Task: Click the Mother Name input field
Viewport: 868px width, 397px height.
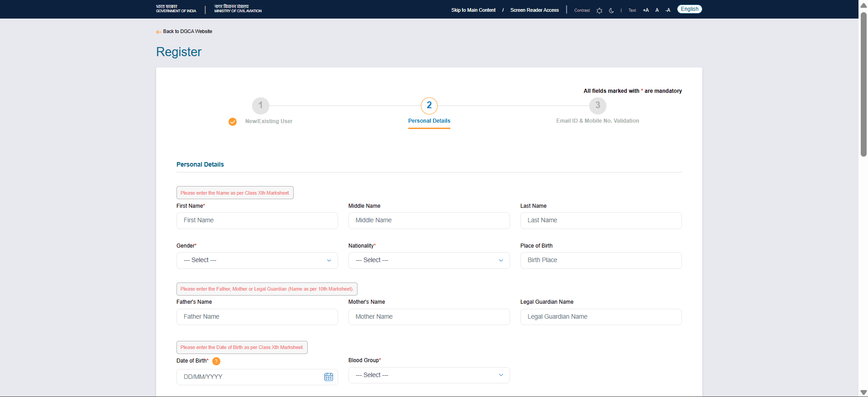Action: [429, 317]
